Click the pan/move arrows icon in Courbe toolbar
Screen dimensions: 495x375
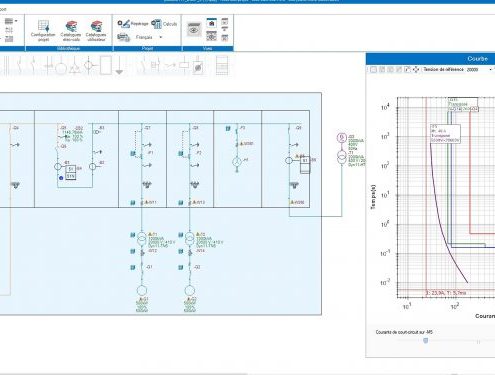coord(416,69)
